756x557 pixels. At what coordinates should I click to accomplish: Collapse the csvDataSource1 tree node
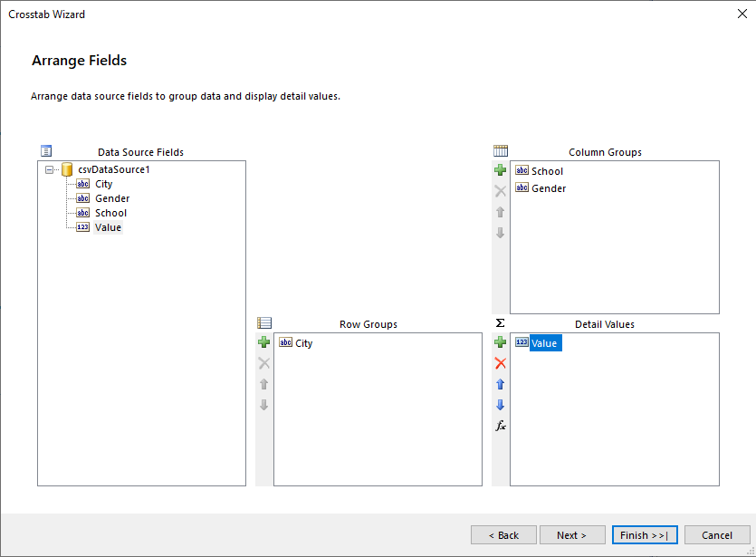[47, 168]
